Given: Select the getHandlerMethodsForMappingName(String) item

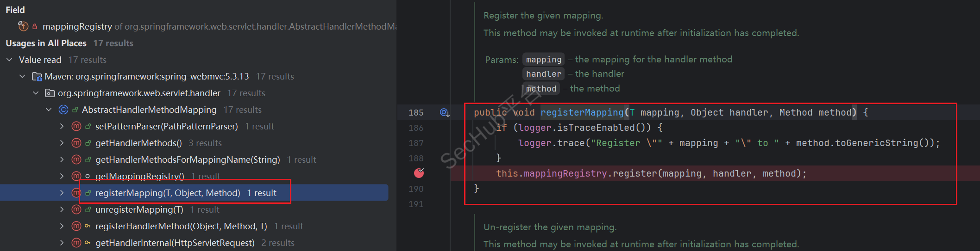Looking at the screenshot, I should coord(187,159).
